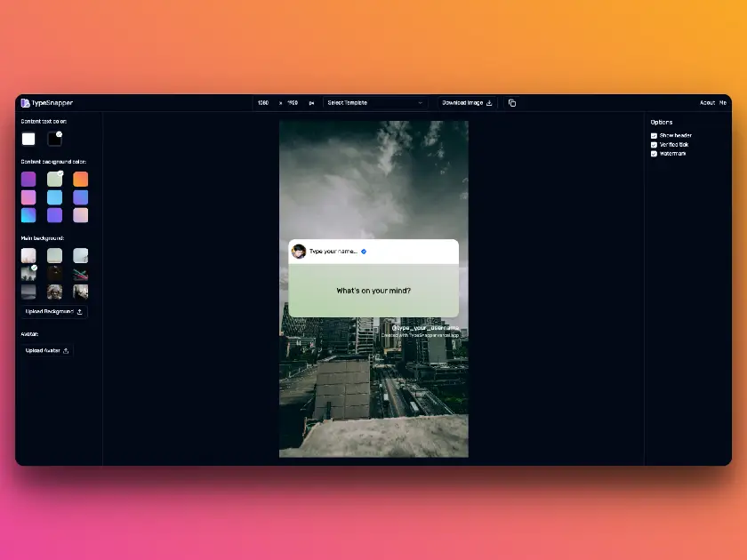Pick the red laser lights background thumbnail
The height and width of the screenshot is (560, 747).
81,275
